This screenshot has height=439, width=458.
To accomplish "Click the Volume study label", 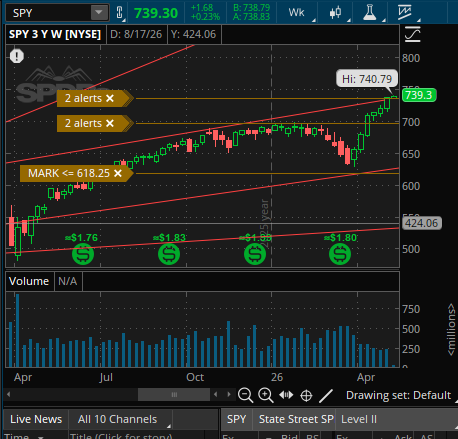I will click(x=29, y=281).
